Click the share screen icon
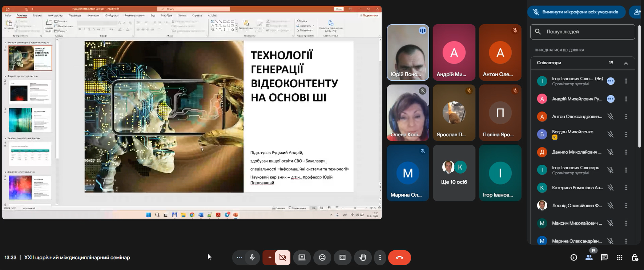This screenshot has height=270, width=644. (x=302, y=258)
